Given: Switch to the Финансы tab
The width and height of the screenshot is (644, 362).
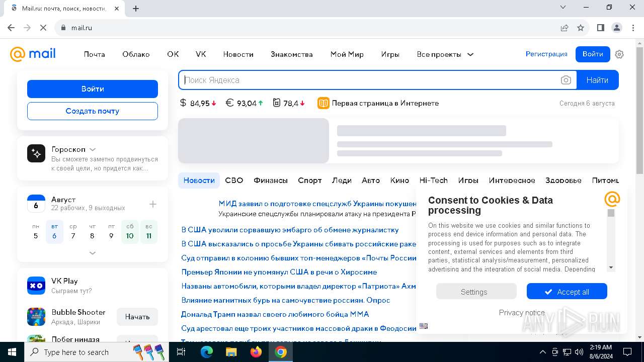Looking at the screenshot, I should [271, 180].
